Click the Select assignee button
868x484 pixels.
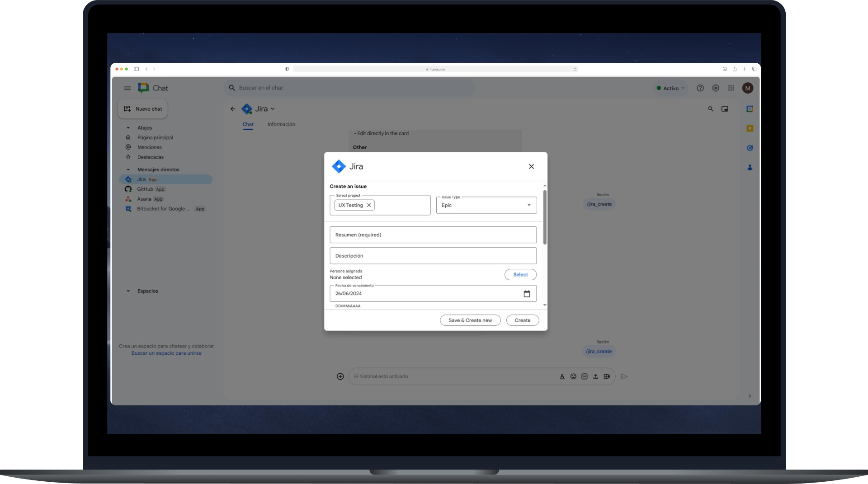click(x=520, y=275)
